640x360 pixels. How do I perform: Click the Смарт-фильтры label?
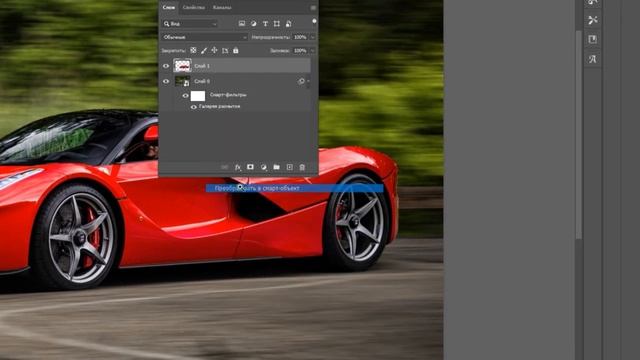coord(228,95)
